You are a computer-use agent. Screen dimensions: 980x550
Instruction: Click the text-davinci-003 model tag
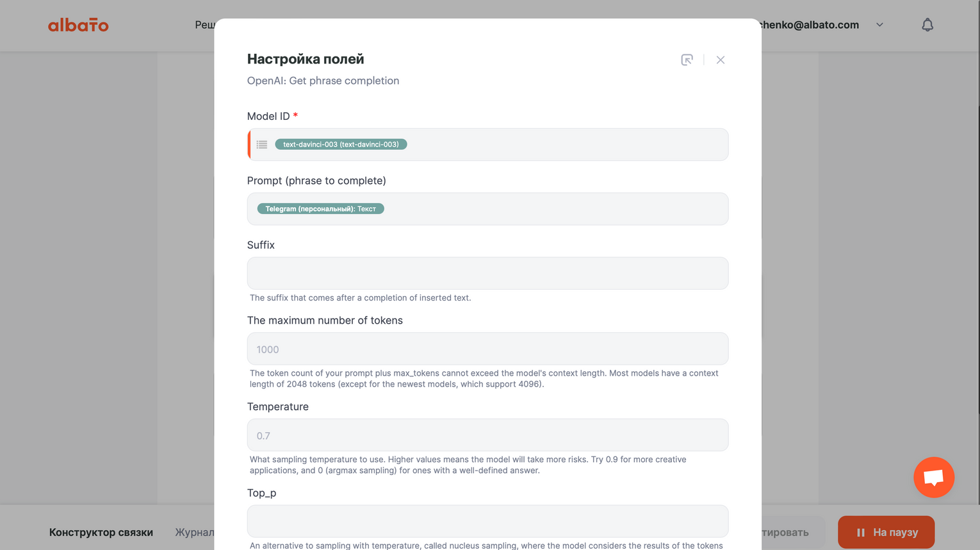[x=341, y=145]
